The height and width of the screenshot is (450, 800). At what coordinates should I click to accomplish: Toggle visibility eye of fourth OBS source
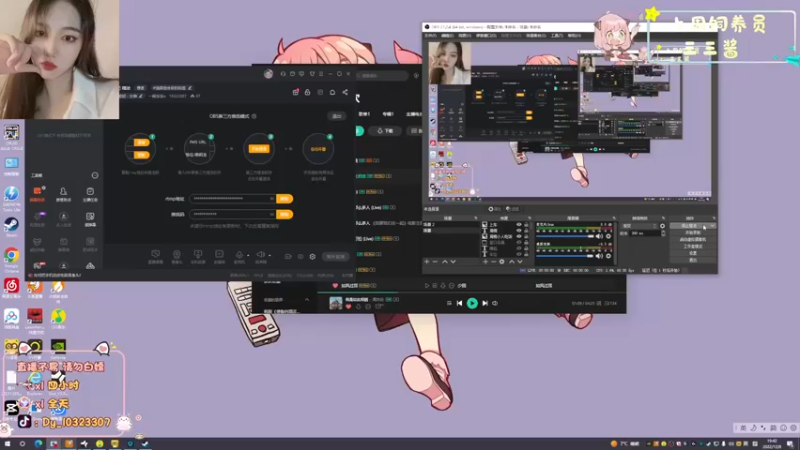pyautogui.click(x=519, y=242)
